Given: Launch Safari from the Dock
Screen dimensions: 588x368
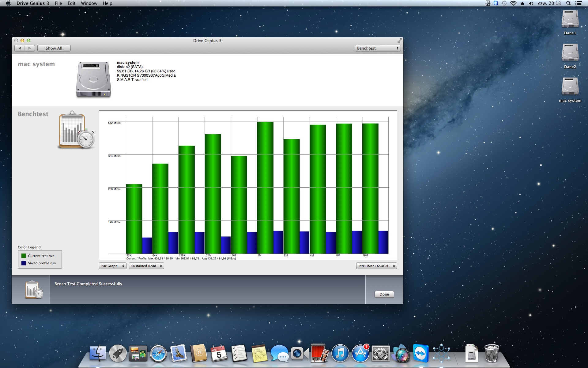Looking at the screenshot, I should (158, 353).
